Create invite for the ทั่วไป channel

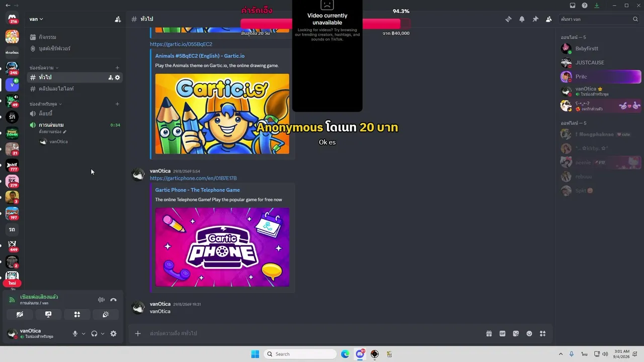pyautogui.click(x=111, y=77)
